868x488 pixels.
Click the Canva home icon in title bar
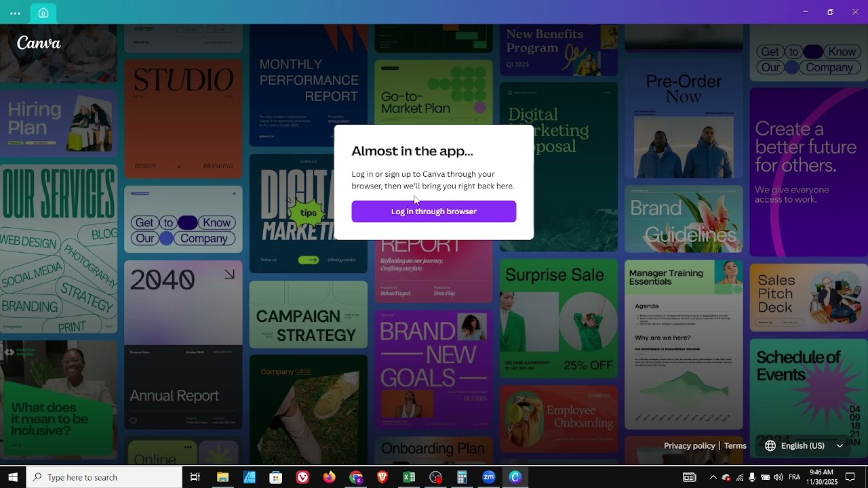tap(43, 13)
